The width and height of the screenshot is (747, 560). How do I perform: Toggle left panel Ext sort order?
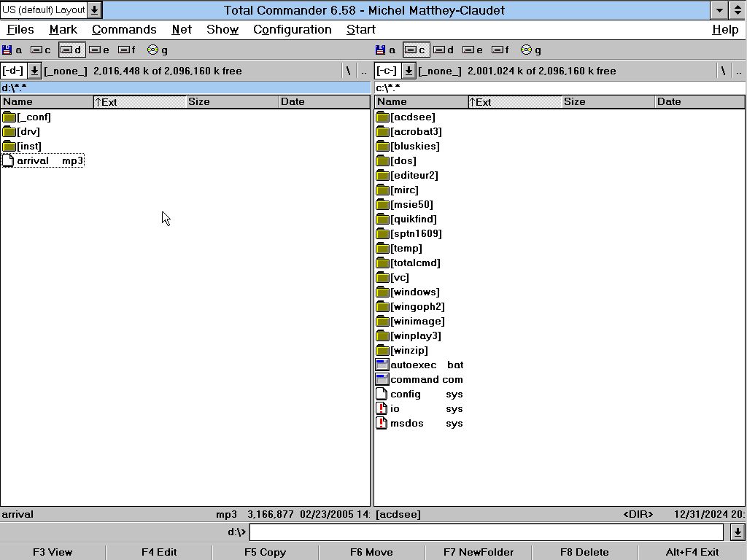click(139, 101)
